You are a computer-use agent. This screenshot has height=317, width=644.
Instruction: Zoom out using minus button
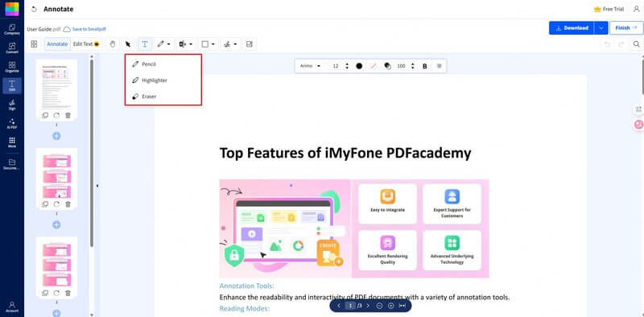(379, 306)
